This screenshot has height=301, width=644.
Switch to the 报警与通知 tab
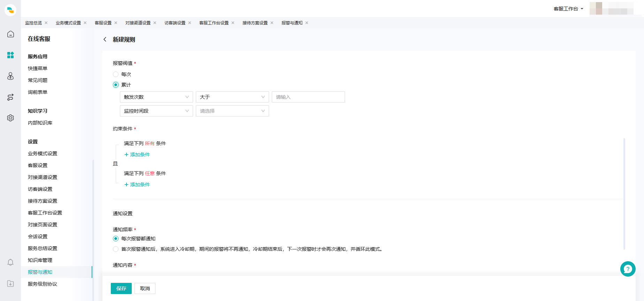pos(292,23)
